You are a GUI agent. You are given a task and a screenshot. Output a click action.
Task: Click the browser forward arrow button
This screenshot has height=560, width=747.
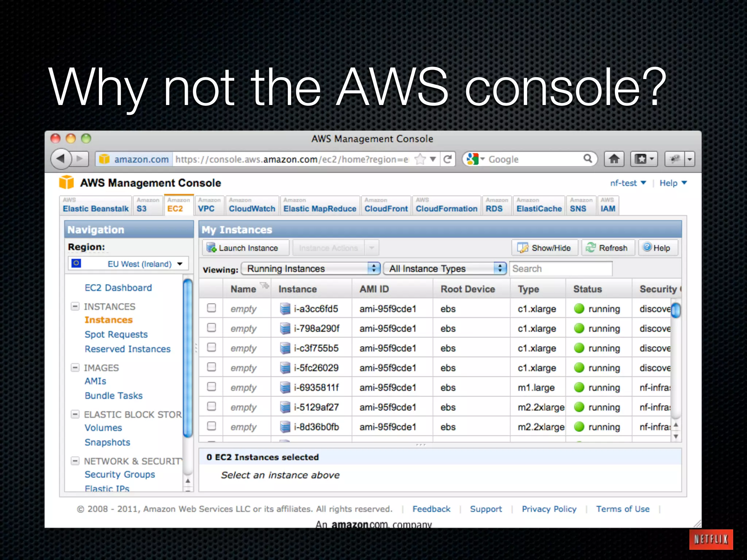coord(80,159)
